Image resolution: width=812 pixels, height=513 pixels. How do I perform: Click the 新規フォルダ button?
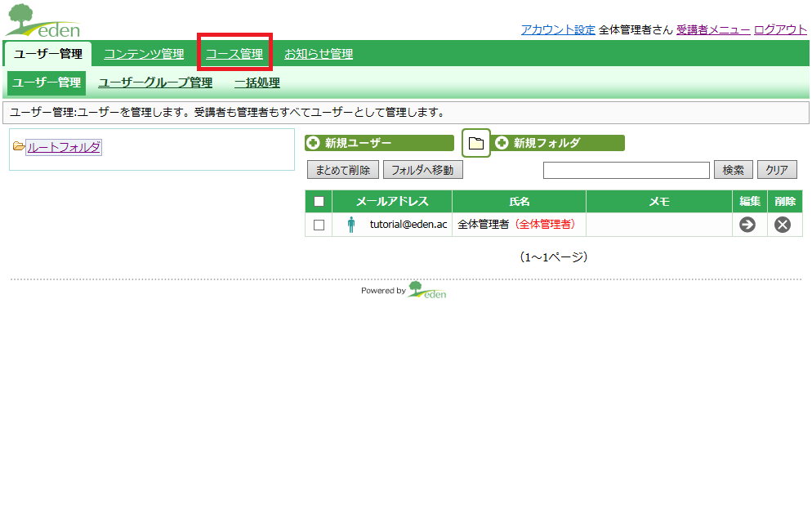[558, 143]
